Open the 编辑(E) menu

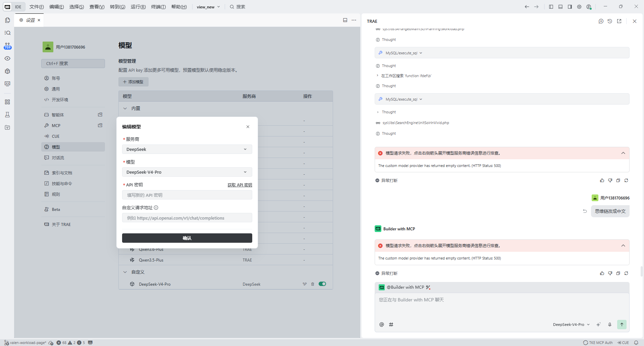(x=56, y=7)
